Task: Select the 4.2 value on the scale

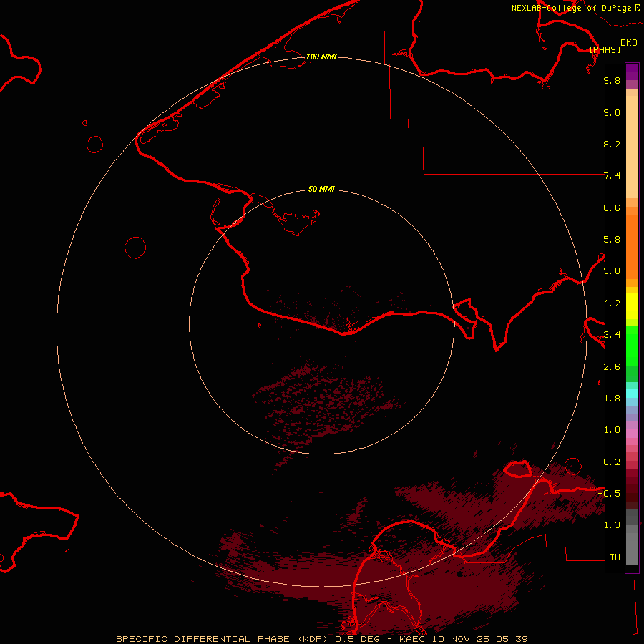Action: click(612, 303)
